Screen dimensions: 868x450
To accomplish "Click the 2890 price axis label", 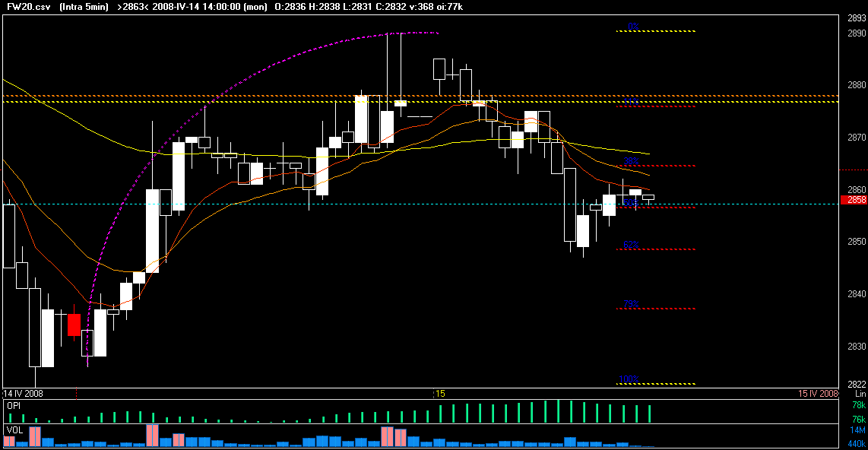I will 857,33.
